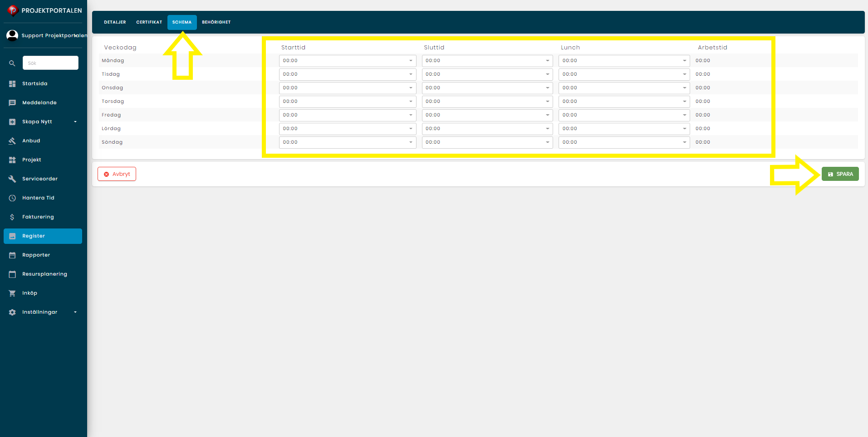The height and width of the screenshot is (437, 868).
Task: Open Onsdag Lunch dropdown
Action: pos(624,88)
